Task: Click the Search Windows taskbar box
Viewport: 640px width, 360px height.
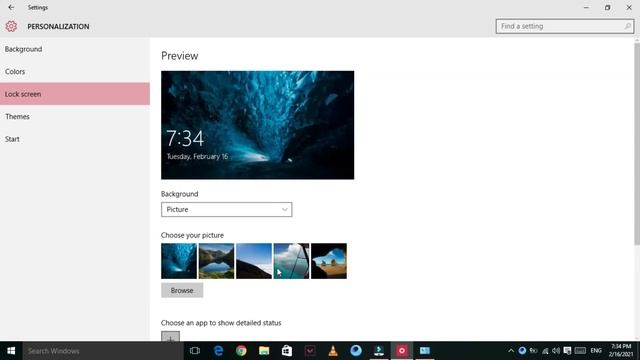Action: [103, 351]
